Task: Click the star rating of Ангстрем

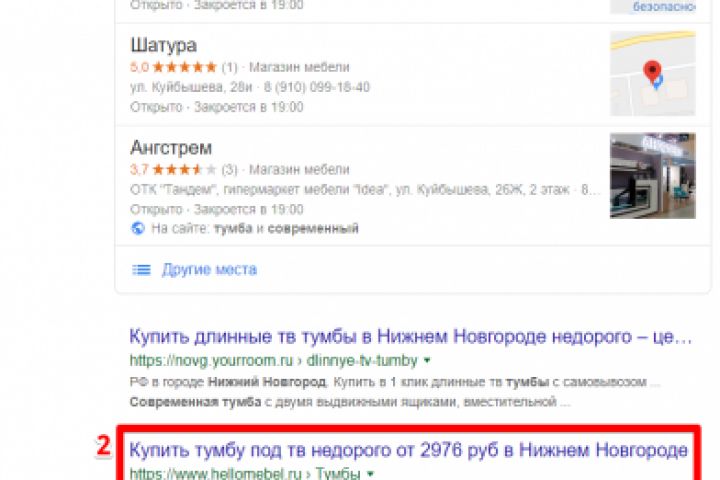Action: (x=184, y=170)
